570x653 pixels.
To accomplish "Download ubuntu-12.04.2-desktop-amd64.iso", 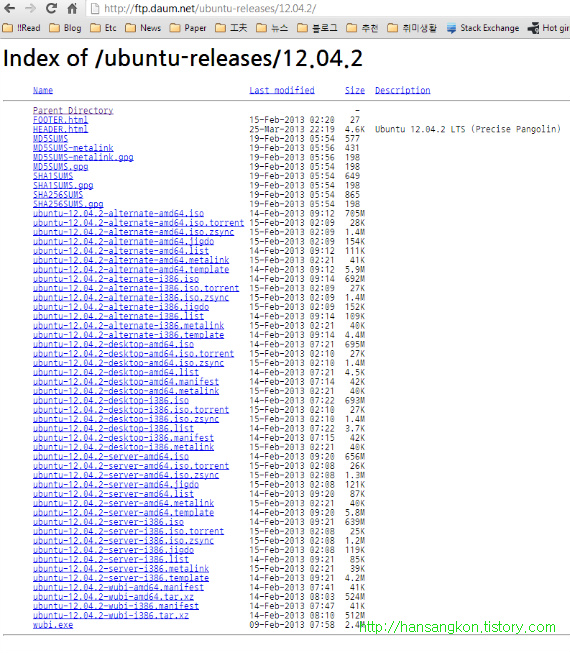I will [113, 344].
